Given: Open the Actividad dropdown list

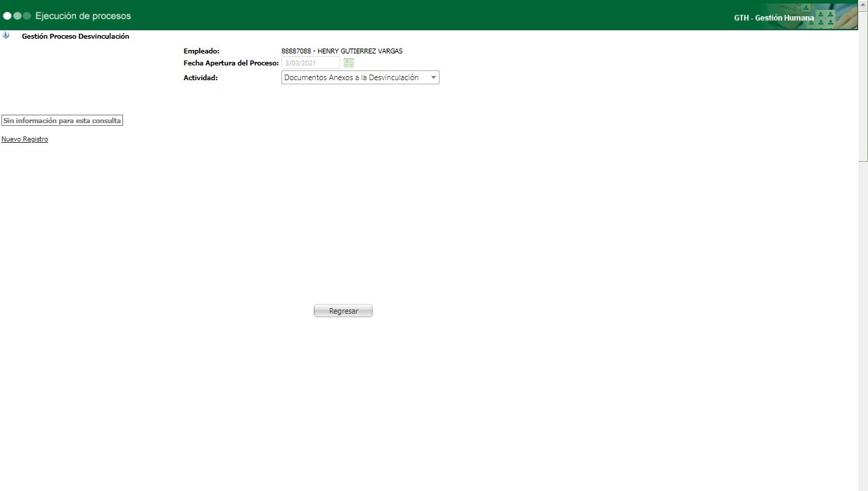Looking at the screenshot, I should tap(360, 78).
